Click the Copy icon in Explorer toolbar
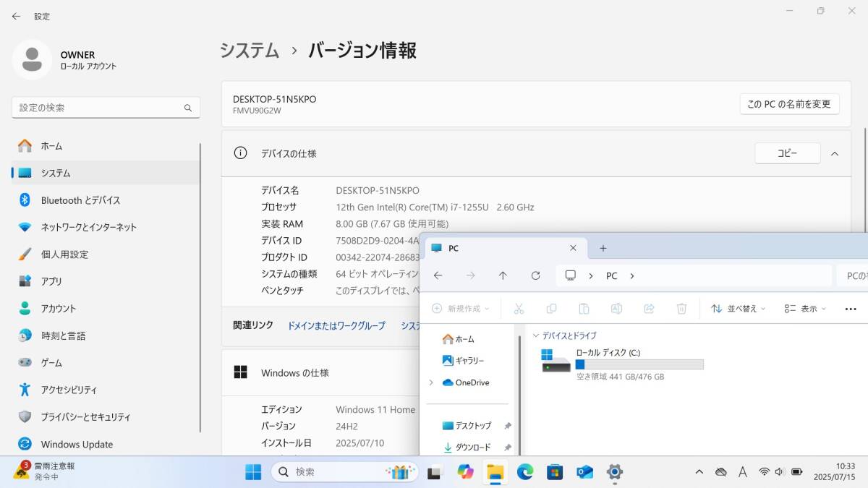 pos(551,309)
